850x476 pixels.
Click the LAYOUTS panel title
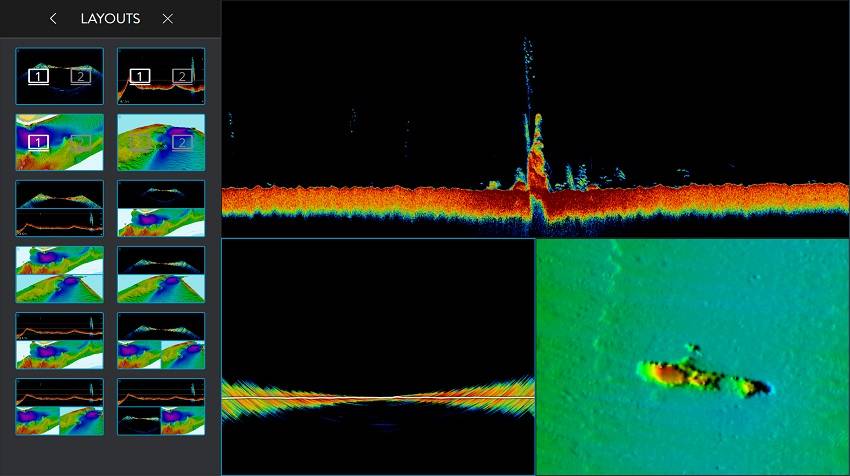(x=110, y=19)
